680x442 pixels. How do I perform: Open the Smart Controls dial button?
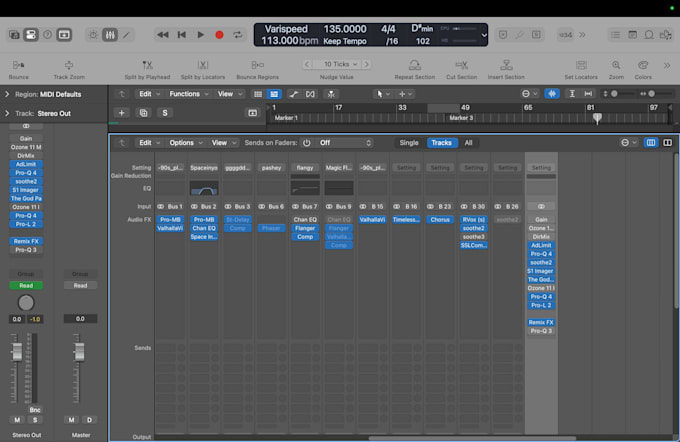tap(93, 35)
